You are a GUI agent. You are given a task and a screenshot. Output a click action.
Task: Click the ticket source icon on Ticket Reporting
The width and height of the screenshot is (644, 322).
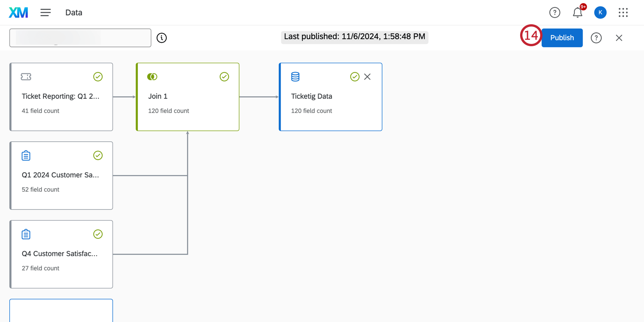pos(26,77)
